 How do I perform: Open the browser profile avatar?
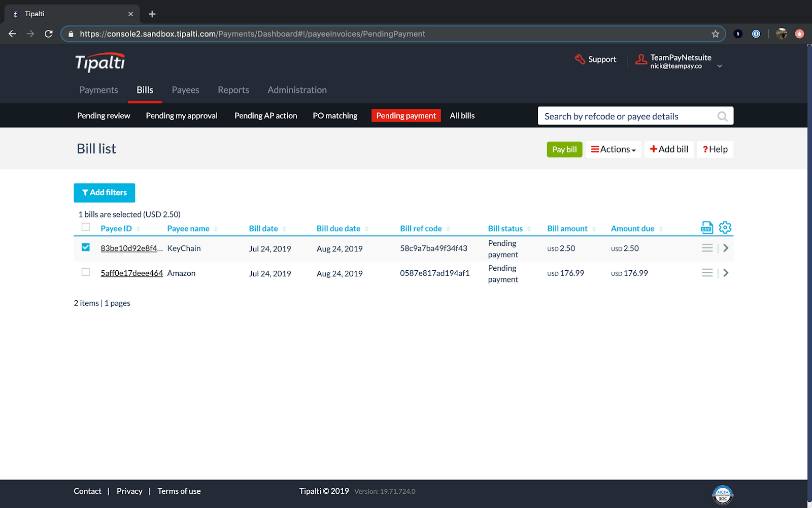point(782,34)
